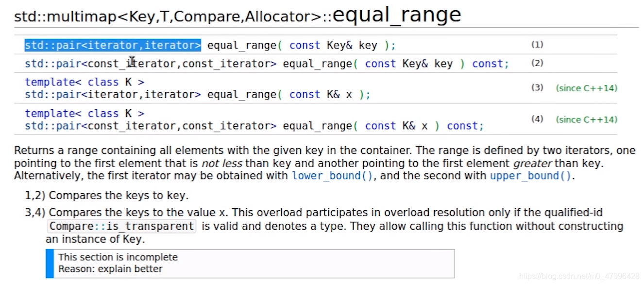Image resolution: width=644 pixels, height=285 pixels.
Task: Click the blog.csdn.net watermark URL
Action: [x=579, y=276]
